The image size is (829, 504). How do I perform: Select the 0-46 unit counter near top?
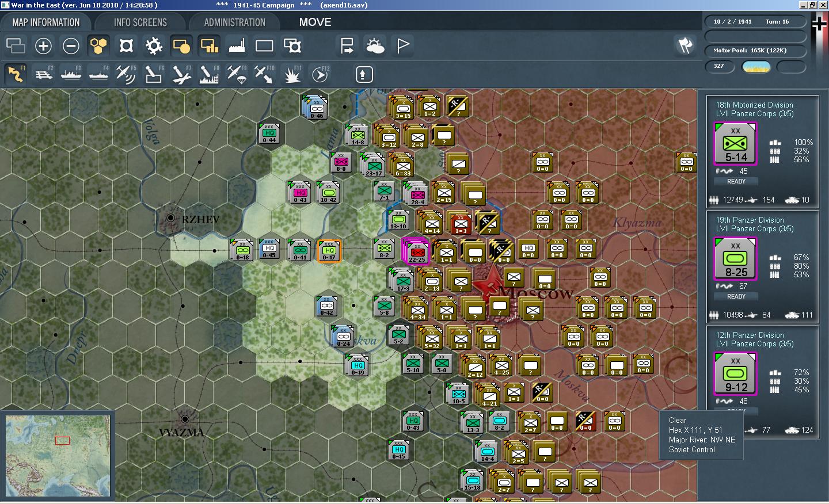[316, 108]
